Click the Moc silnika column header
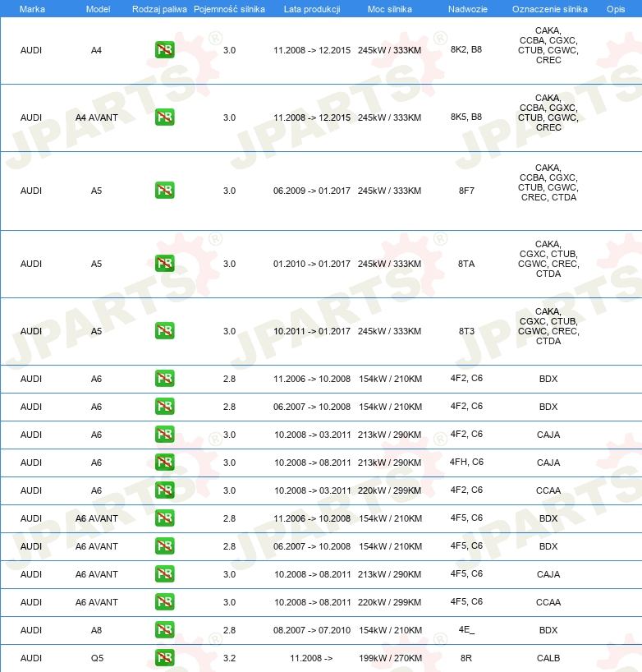 pyautogui.click(x=390, y=9)
